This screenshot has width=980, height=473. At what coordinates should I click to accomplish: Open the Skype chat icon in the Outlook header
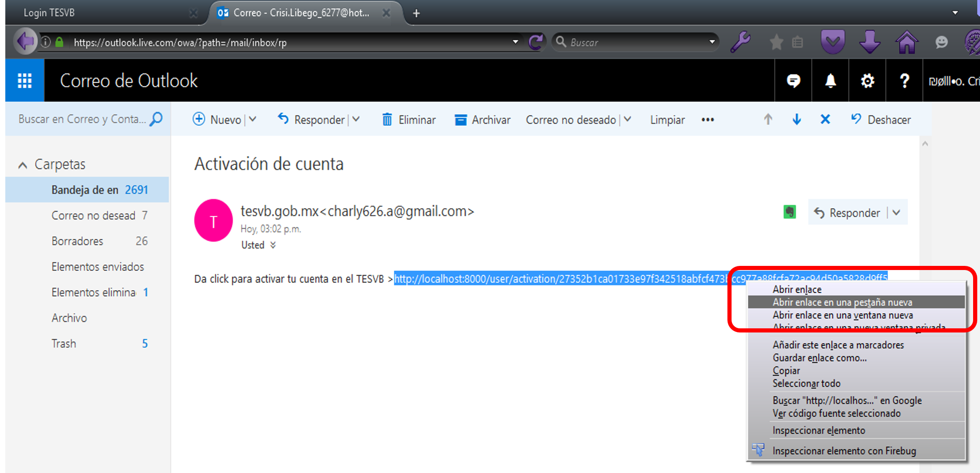click(793, 81)
